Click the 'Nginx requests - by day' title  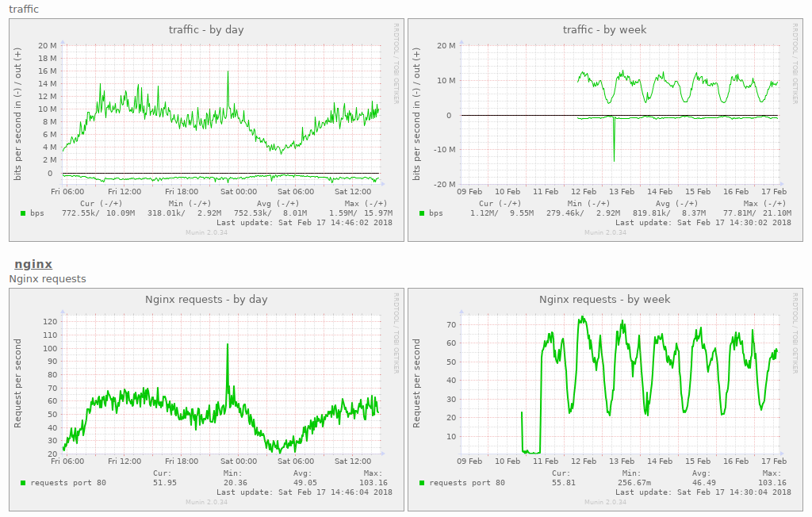pos(206,300)
